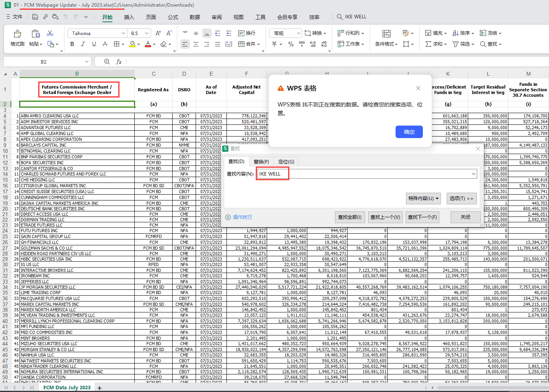Open the number format 常规 dropdown
549x392 pixels.
pyautogui.click(x=299, y=33)
